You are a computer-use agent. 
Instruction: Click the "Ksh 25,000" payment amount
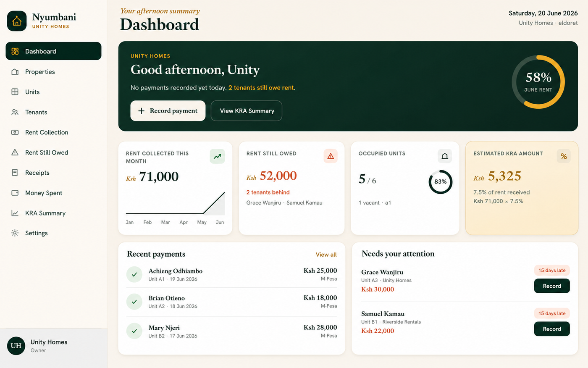click(x=320, y=271)
